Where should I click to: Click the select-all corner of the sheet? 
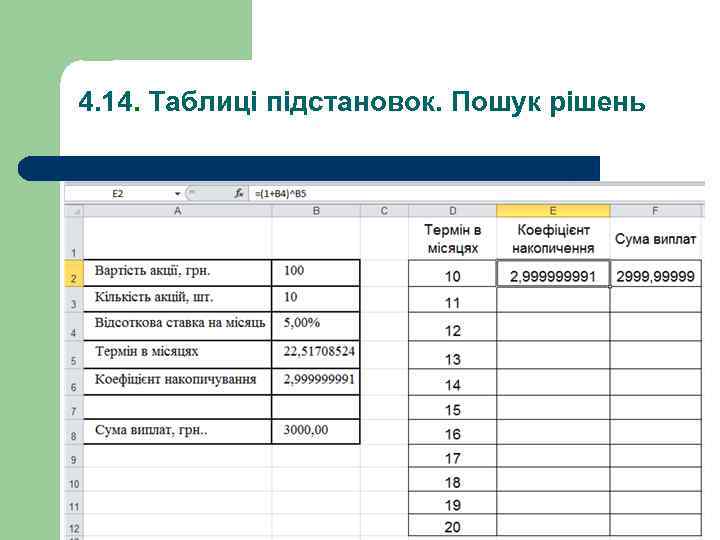click(74, 211)
